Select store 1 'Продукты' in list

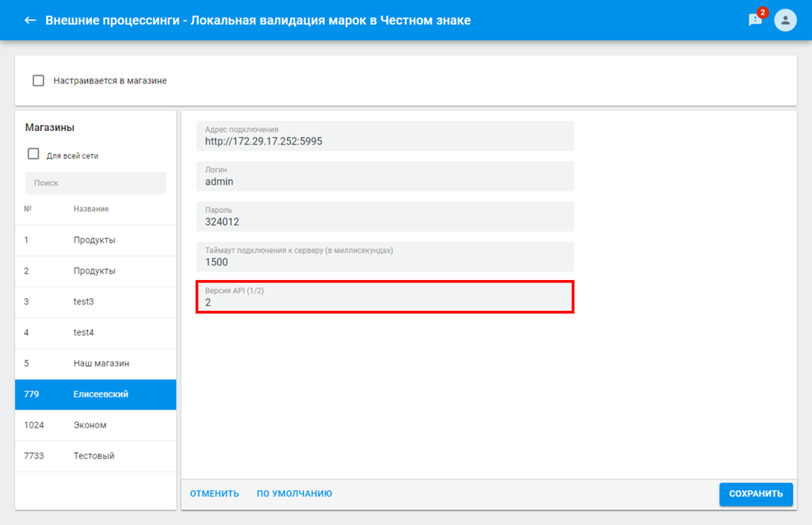tap(95, 240)
